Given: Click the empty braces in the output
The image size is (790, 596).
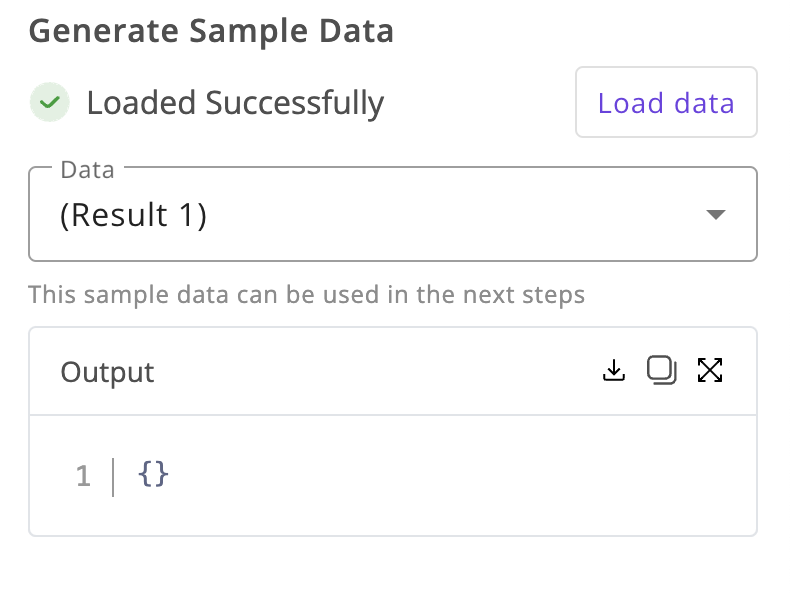Looking at the screenshot, I should click(153, 474).
